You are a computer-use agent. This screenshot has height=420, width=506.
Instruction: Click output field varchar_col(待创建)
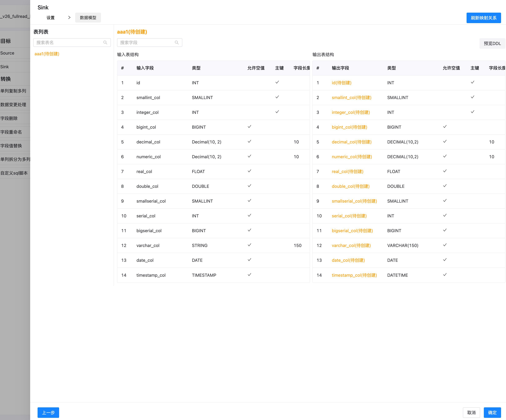click(351, 245)
